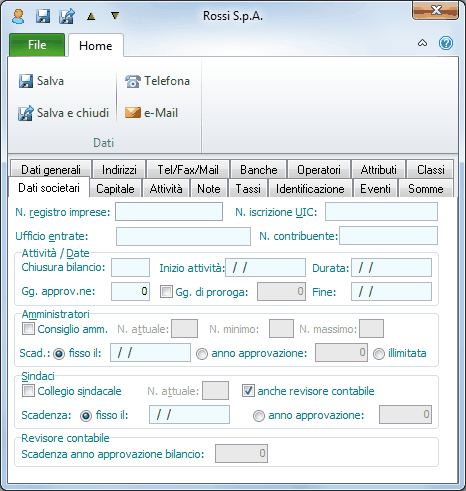Open the blue help question mark icon
The height and width of the screenshot is (491, 466).
pos(446,43)
